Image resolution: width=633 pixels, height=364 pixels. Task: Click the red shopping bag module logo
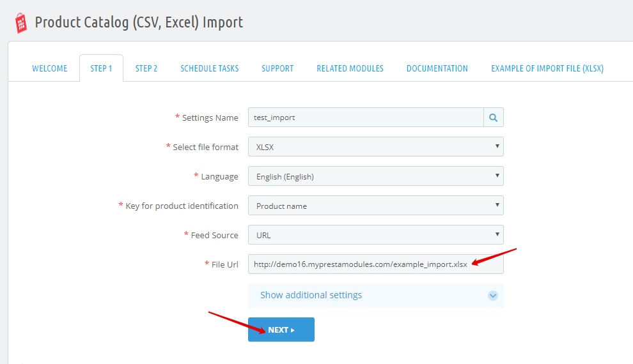pos(21,23)
